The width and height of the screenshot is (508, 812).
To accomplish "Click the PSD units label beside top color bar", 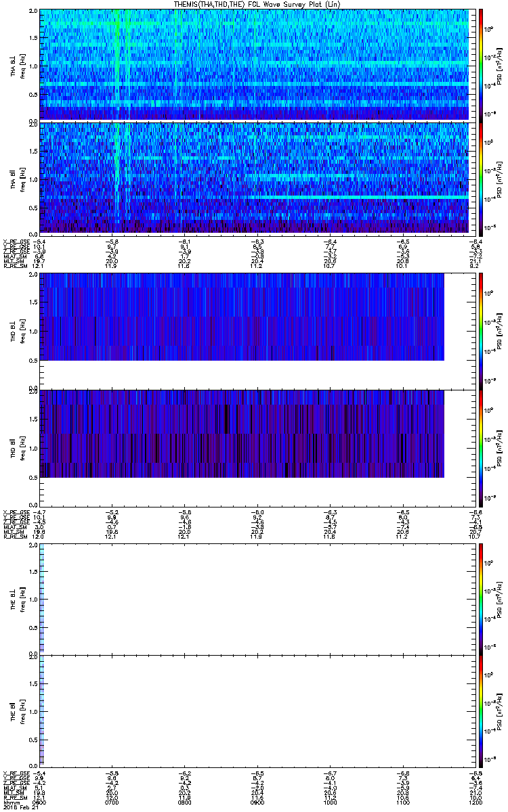I will pyautogui.click(x=499, y=64).
